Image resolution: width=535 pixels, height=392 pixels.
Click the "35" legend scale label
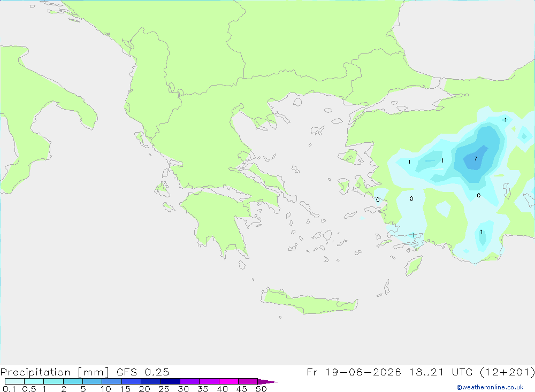203,389
